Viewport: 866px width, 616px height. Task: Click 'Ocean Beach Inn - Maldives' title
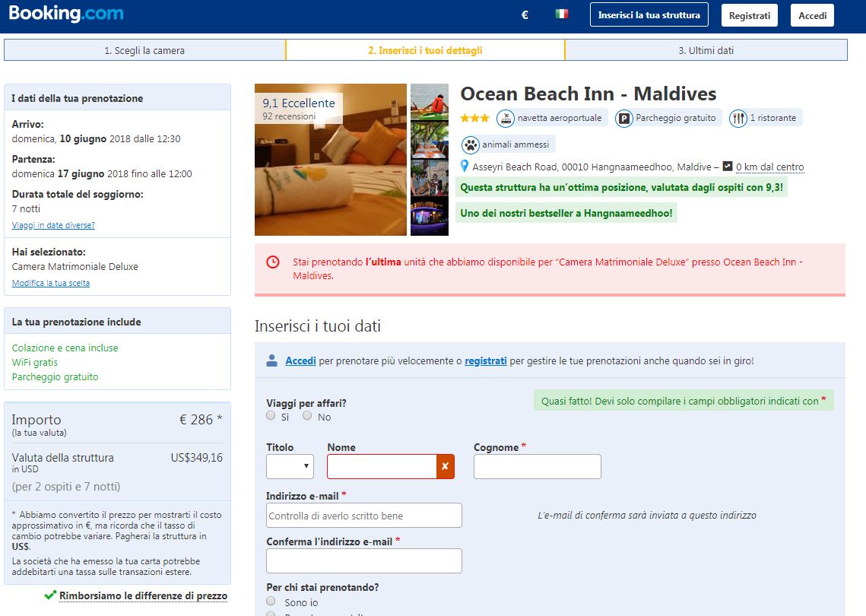click(x=588, y=94)
